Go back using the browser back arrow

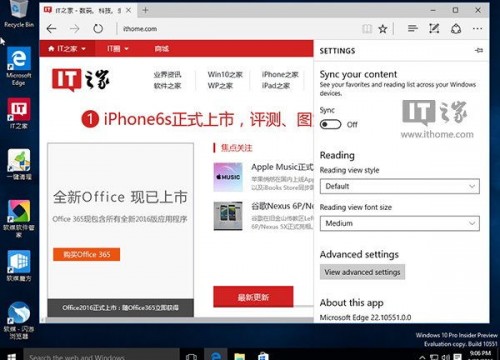[51, 29]
